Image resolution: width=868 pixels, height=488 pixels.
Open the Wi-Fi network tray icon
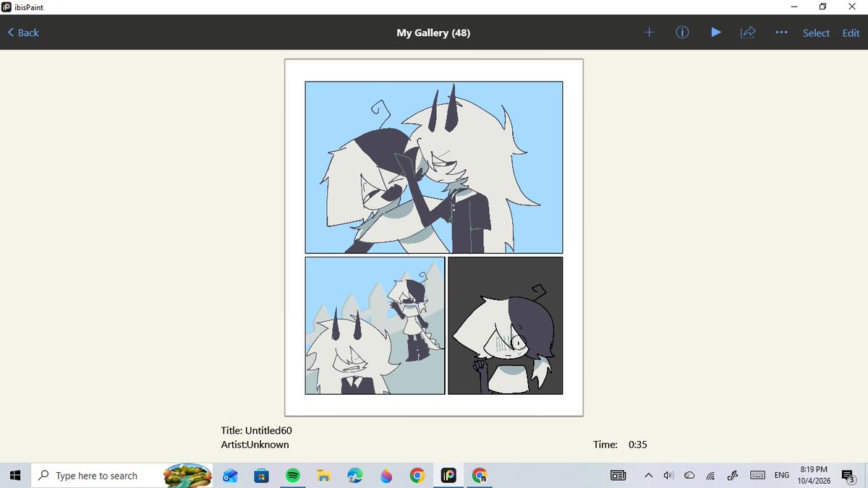tap(710, 476)
